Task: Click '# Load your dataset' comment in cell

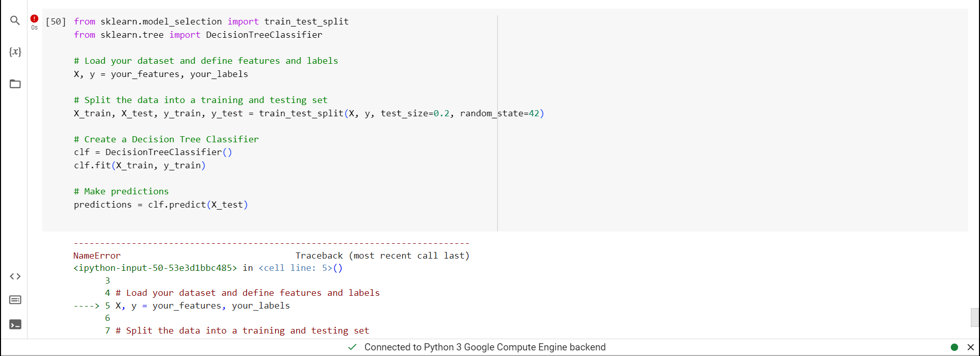Action: 206,61
